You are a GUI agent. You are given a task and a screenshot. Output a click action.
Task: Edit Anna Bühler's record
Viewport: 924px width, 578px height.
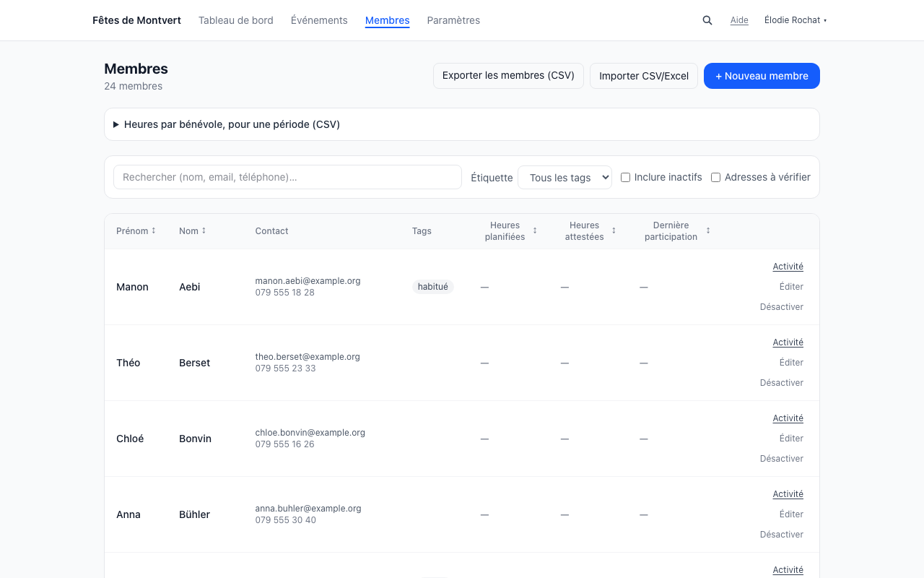pos(791,514)
